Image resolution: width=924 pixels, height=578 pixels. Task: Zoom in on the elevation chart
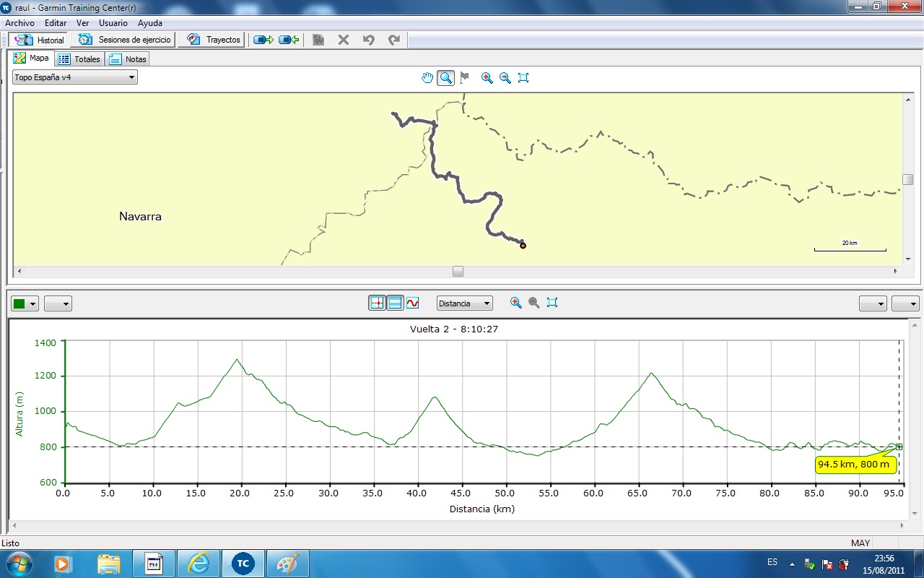pos(516,303)
